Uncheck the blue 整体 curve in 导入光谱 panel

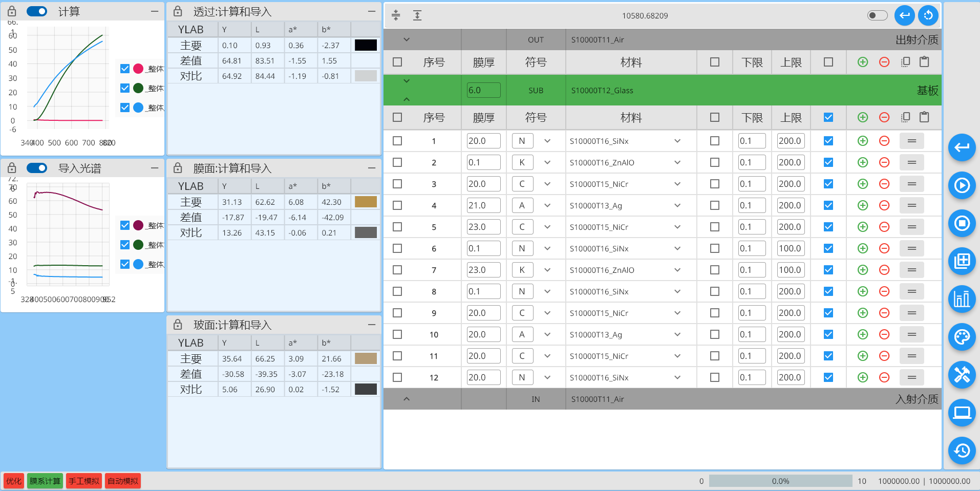124,264
